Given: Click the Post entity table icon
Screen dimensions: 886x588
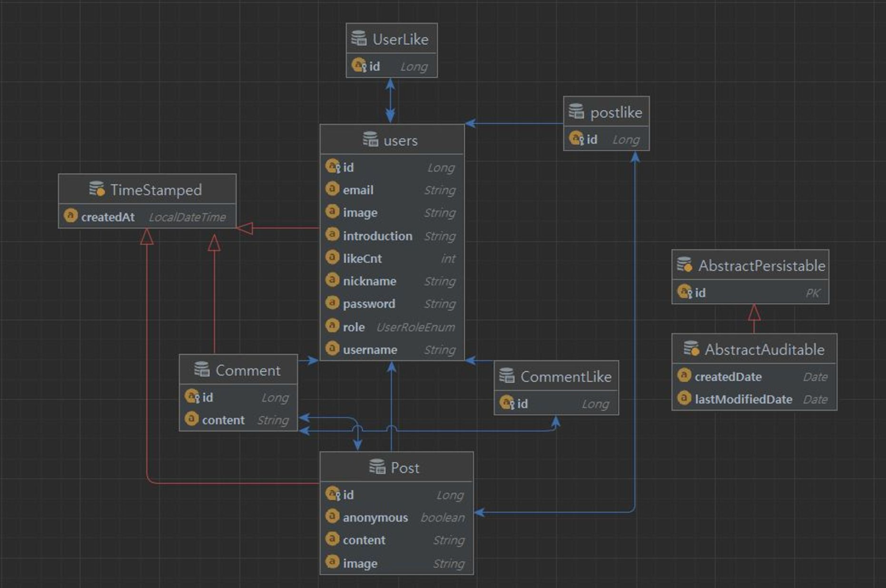Looking at the screenshot, I should pyautogui.click(x=377, y=466).
